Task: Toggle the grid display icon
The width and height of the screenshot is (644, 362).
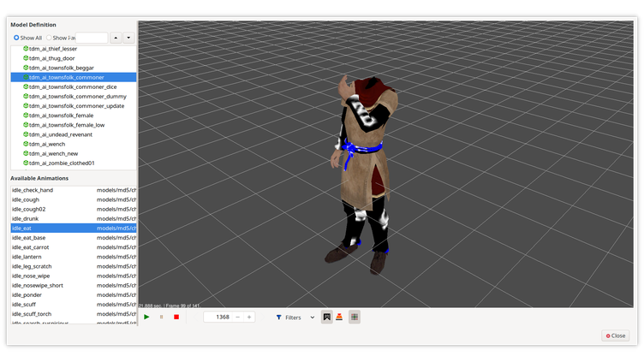Action: point(355,317)
